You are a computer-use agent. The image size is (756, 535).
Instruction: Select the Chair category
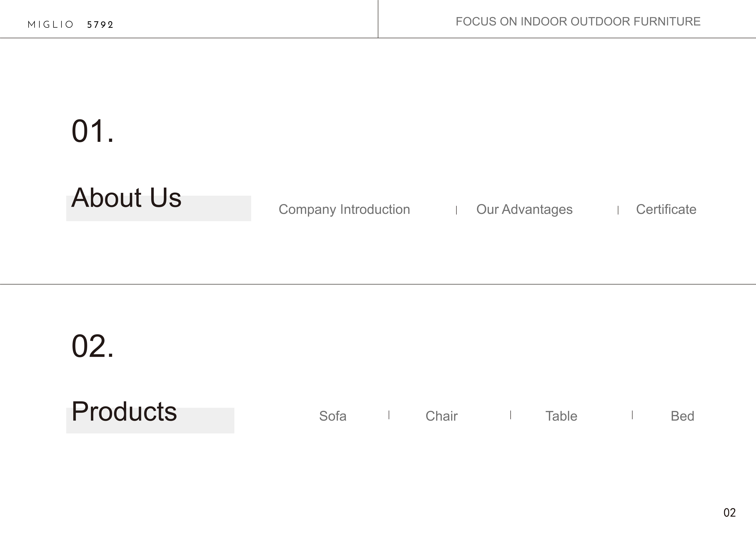(x=441, y=416)
